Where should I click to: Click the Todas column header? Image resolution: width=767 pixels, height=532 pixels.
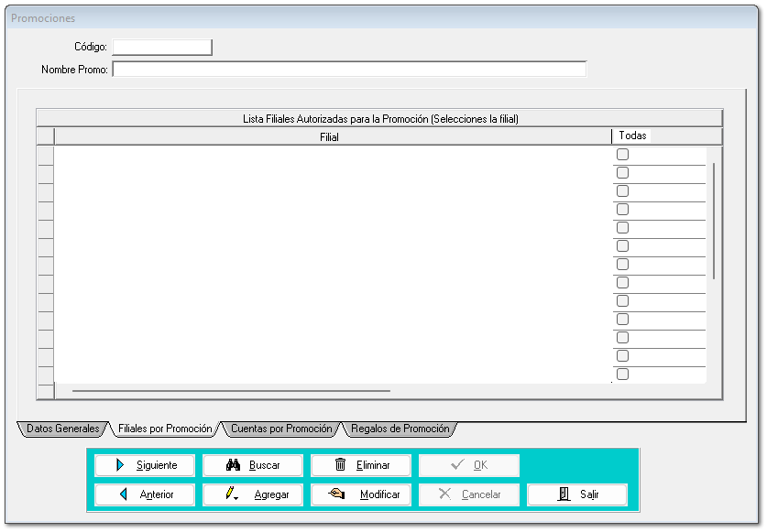pyautogui.click(x=632, y=136)
